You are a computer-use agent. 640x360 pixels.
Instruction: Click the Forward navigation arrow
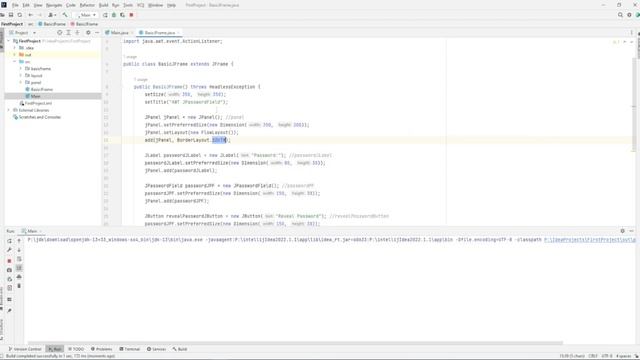[40, 15]
